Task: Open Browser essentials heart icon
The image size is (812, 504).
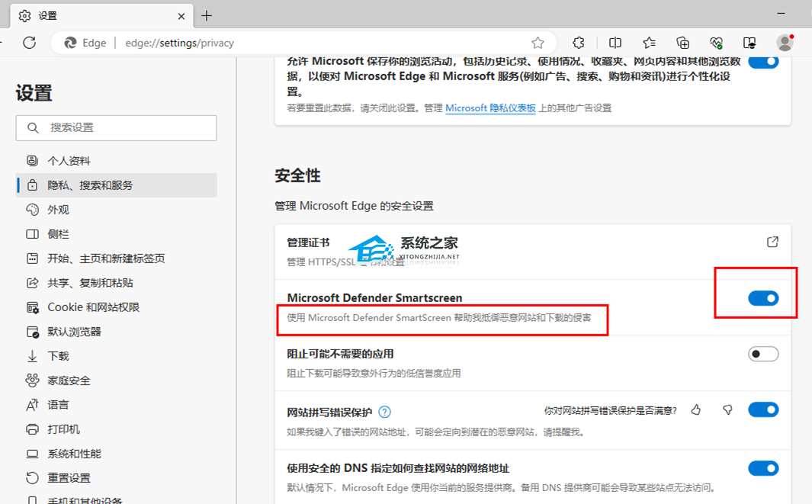Action: (716, 43)
